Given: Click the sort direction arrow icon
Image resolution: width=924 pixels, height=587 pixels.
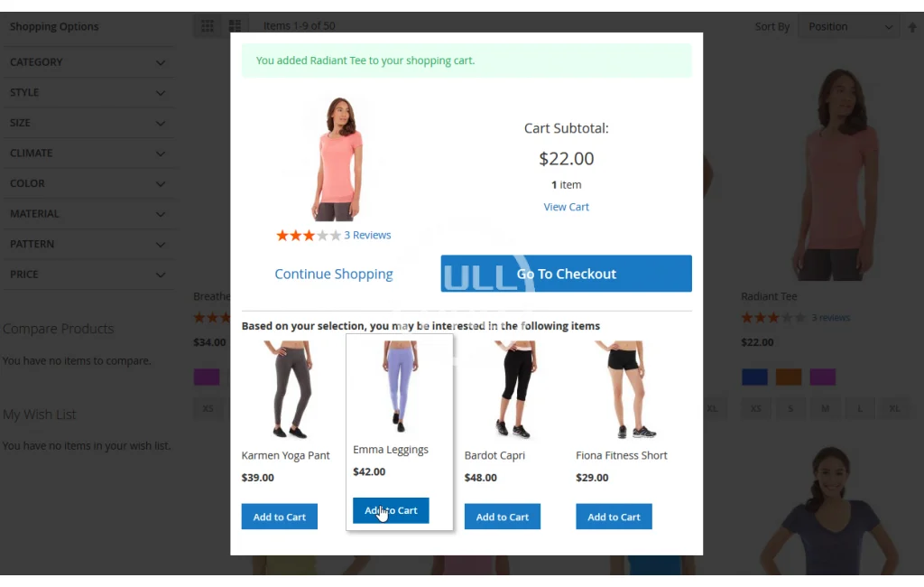Looking at the screenshot, I should tap(912, 27).
